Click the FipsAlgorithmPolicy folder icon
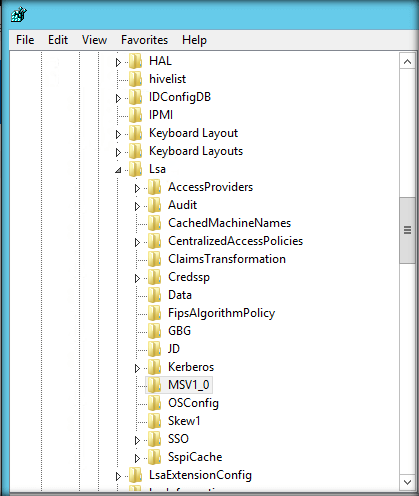The width and height of the screenshot is (419, 496). [x=154, y=313]
